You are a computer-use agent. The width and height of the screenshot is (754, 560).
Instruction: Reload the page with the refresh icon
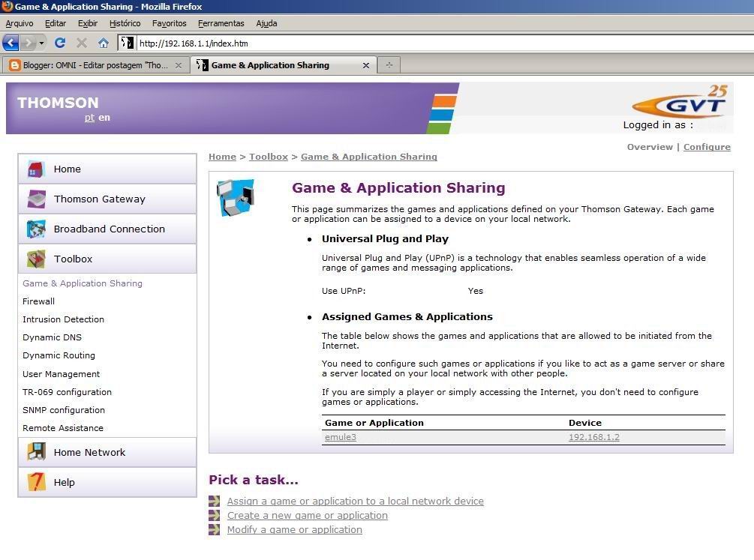click(59, 43)
